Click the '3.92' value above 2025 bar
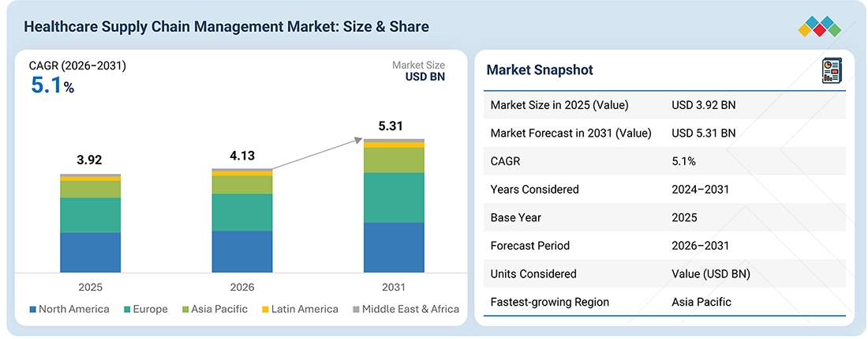The height and width of the screenshot is (339, 868). click(x=90, y=160)
